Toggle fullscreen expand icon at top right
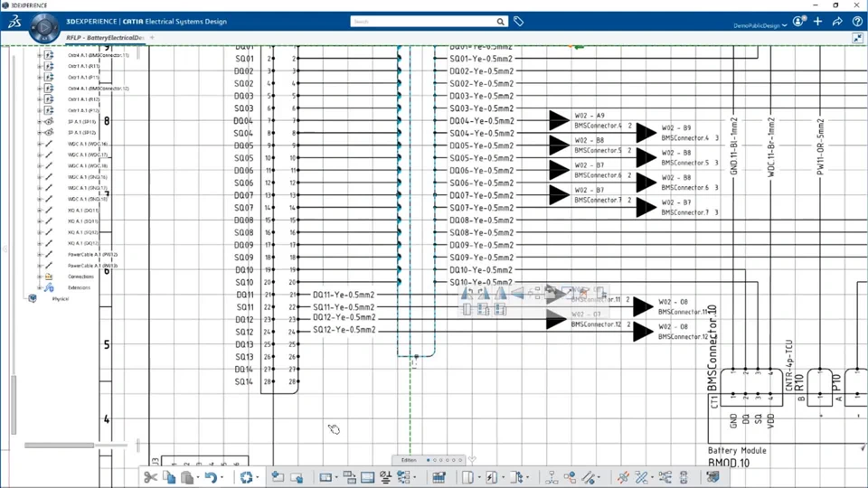This screenshot has width=868, height=488. pyautogui.click(x=857, y=38)
